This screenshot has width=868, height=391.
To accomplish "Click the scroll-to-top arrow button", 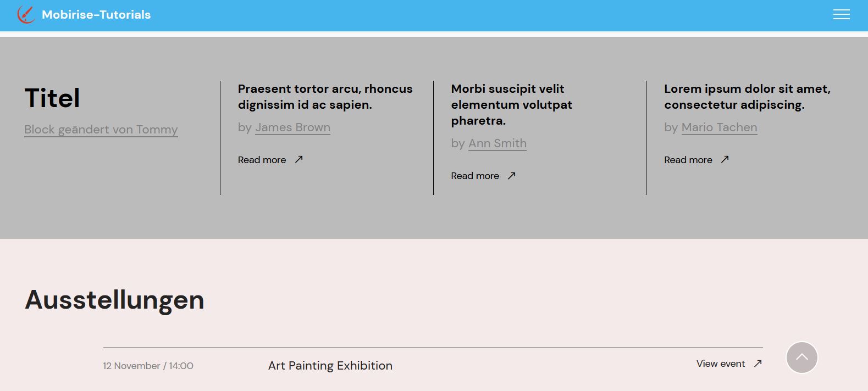I will click(x=801, y=358).
